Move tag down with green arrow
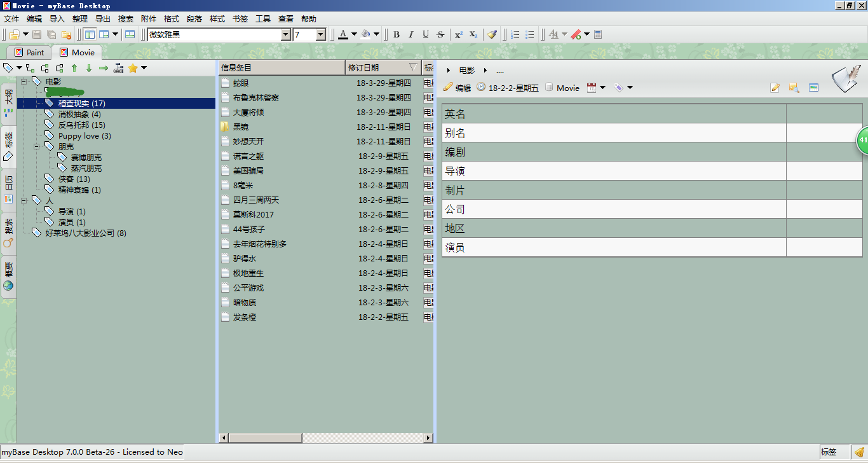This screenshot has height=463, width=868. tap(89, 68)
